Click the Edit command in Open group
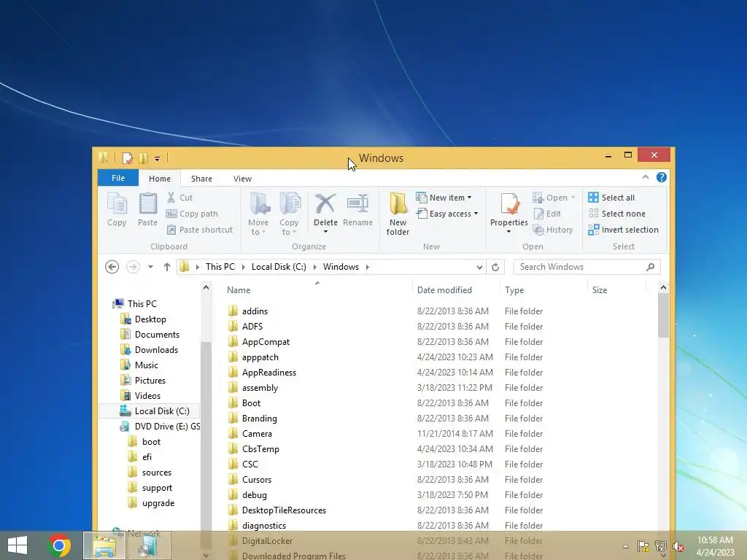747x560 pixels. point(547,214)
